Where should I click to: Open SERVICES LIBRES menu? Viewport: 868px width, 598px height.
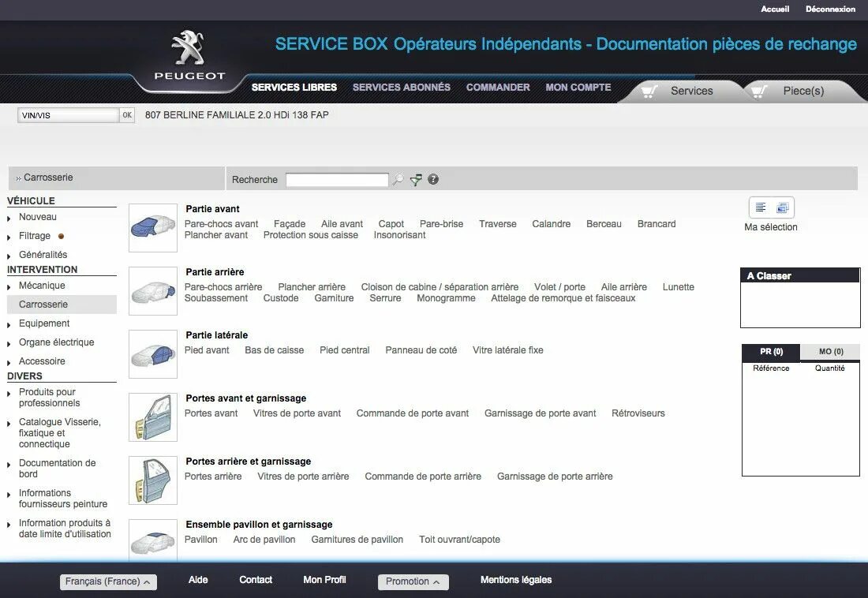click(x=294, y=88)
